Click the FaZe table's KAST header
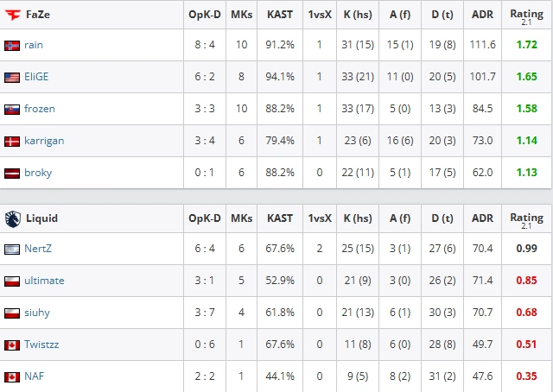Screen dimensions: 553x392 [280, 15]
